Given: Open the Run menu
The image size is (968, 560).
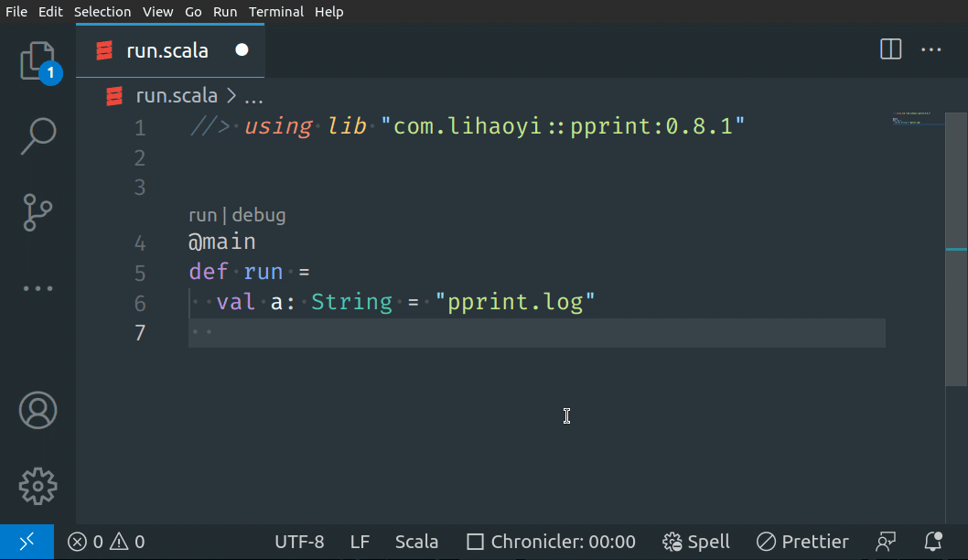Looking at the screenshot, I should 225,12.
